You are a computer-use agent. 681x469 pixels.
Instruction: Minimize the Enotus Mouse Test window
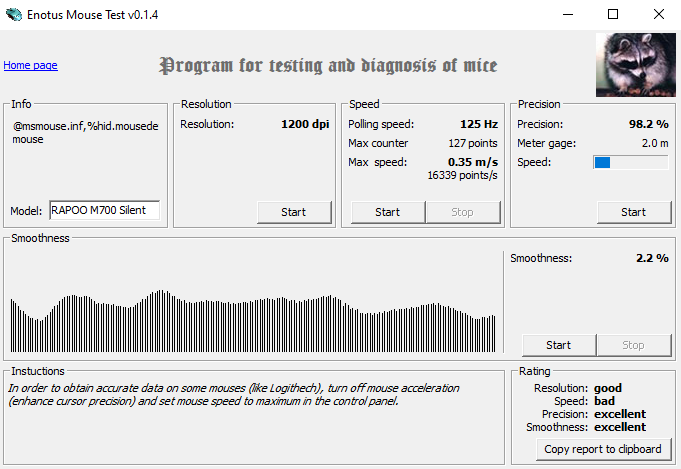click(568, 14)
